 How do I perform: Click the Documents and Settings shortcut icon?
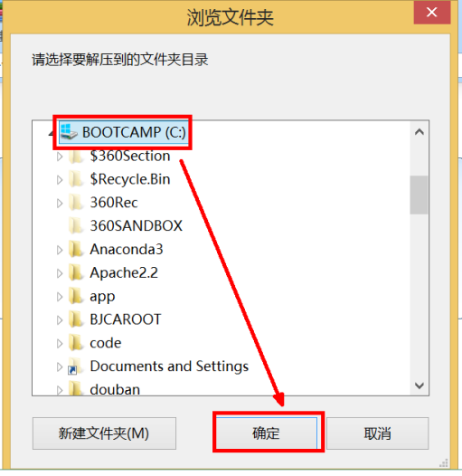pos(75,367)
